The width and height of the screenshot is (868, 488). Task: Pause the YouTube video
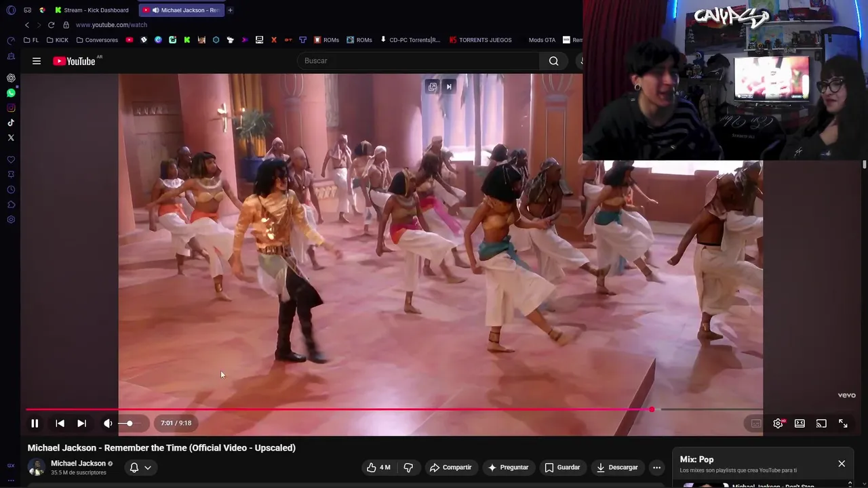pyautogui.click(x=35, y=424)
